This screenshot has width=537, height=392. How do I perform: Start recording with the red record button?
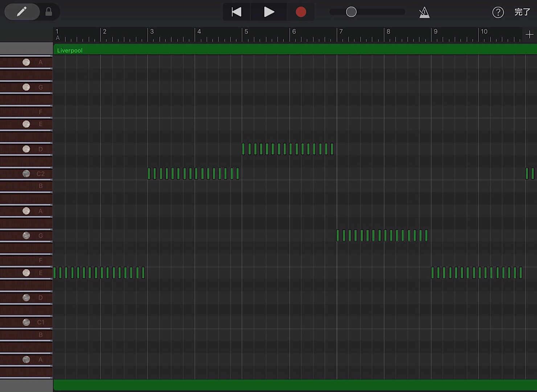click(301, 12)
